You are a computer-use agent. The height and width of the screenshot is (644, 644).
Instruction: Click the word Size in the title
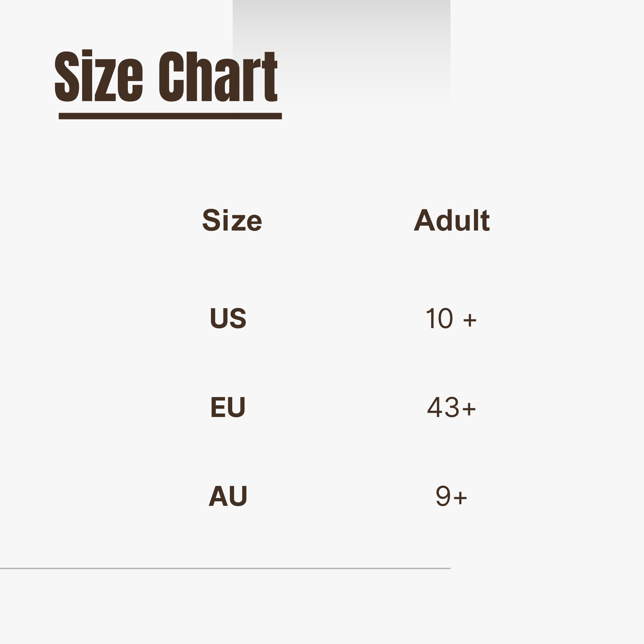click(99, 76)
